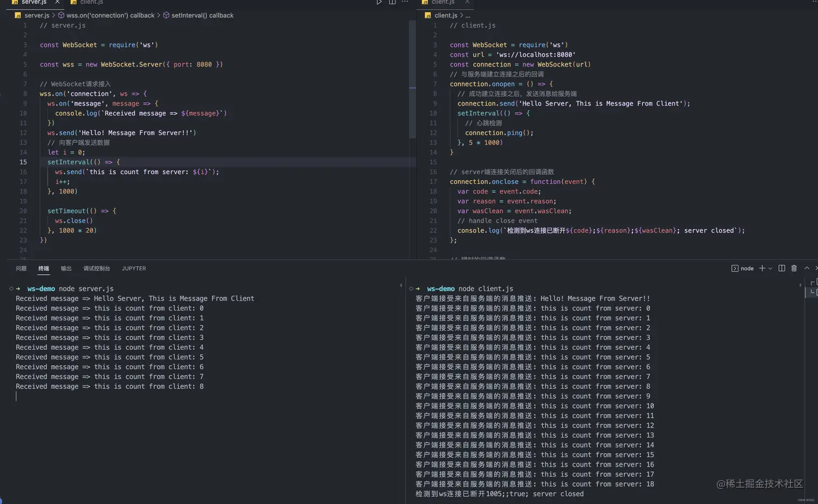This screenshot has height=504, width=818.
Task: Click client.js breadcrumb in right editor
Action: point(446,15)
